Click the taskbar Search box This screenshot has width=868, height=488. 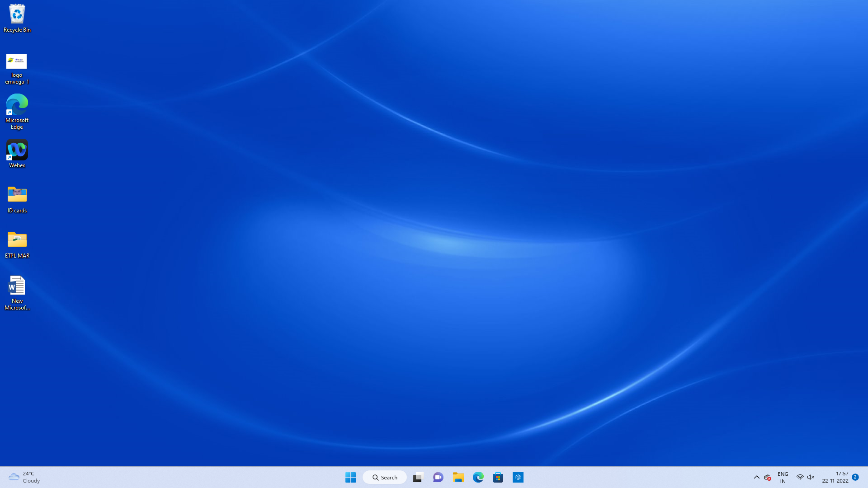(385, 477)
